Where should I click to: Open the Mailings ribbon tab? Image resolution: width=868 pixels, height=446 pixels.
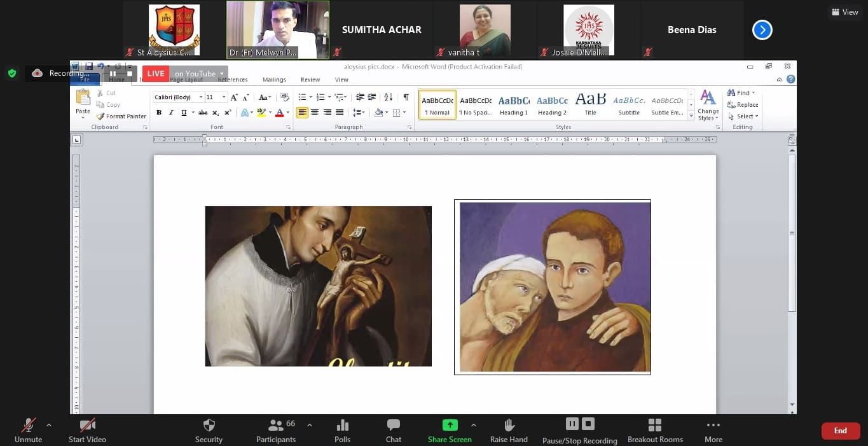coord(274,80)
